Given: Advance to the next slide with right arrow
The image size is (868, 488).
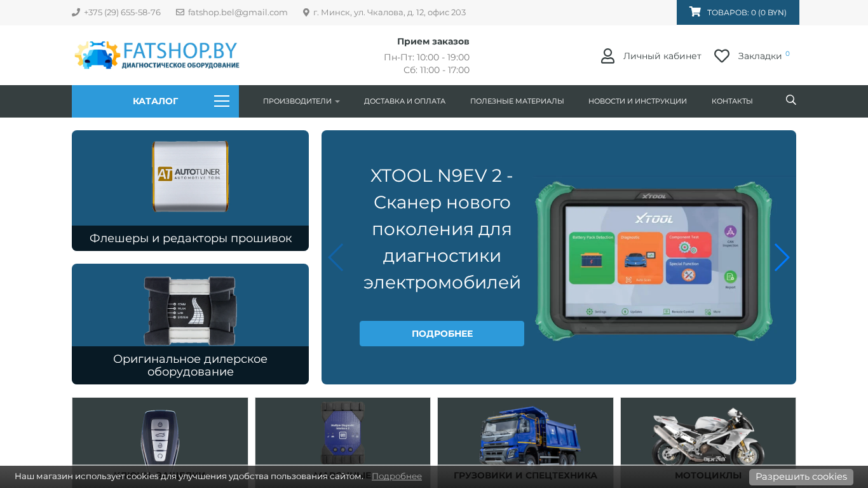Looking at the screenshot, I should coord(782,257).
